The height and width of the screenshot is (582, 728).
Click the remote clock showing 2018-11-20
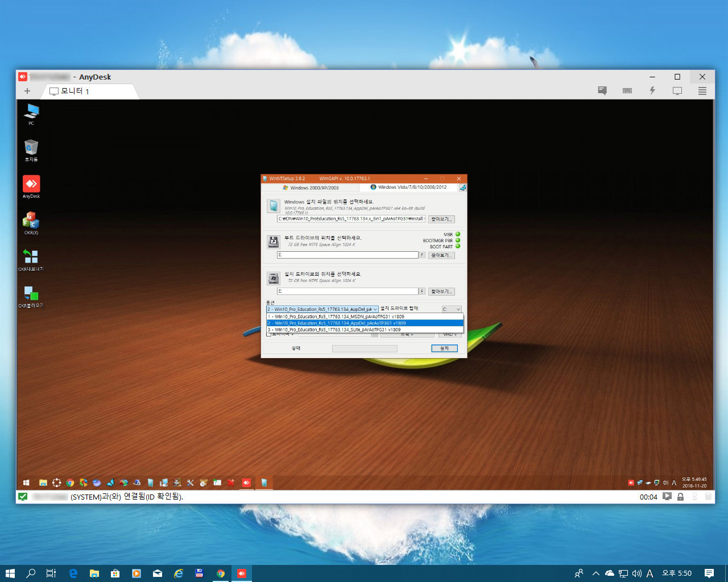[694, 483]
